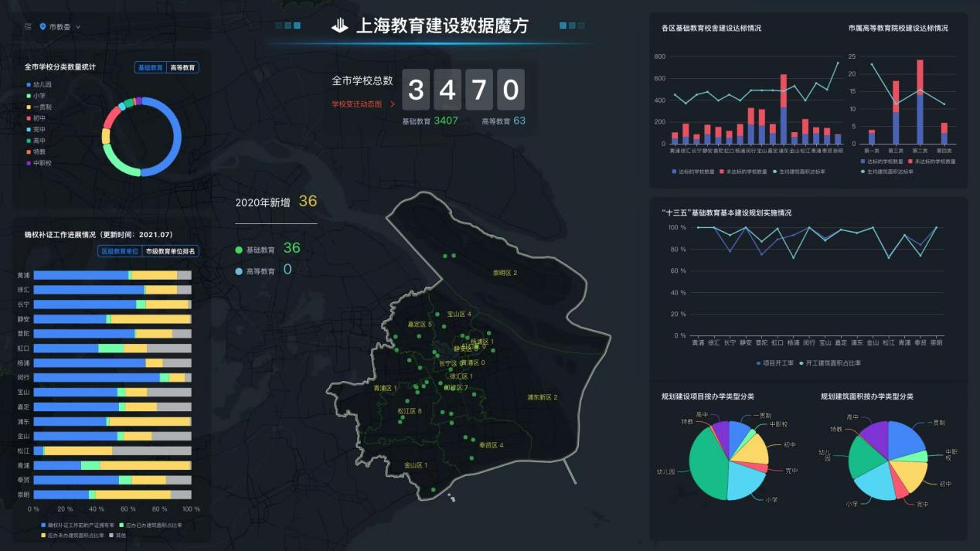
Task: Select the 区级教育单位 button
Action: point(120,251)
